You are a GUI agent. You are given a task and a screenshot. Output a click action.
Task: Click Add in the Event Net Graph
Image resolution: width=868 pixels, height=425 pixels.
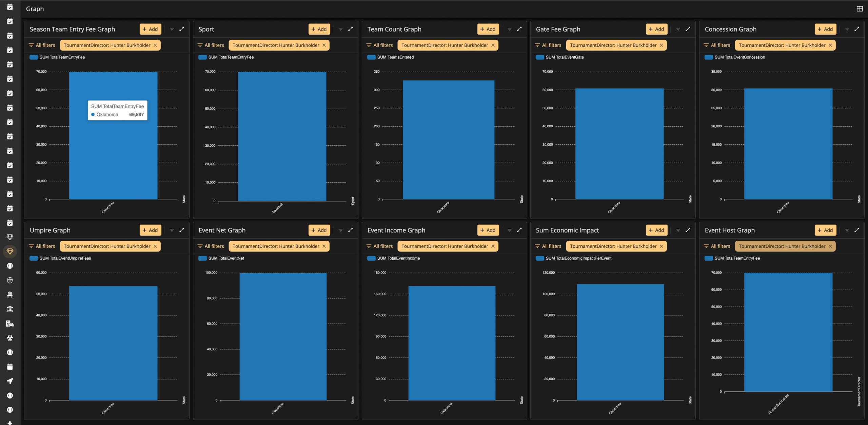[319, 230]
